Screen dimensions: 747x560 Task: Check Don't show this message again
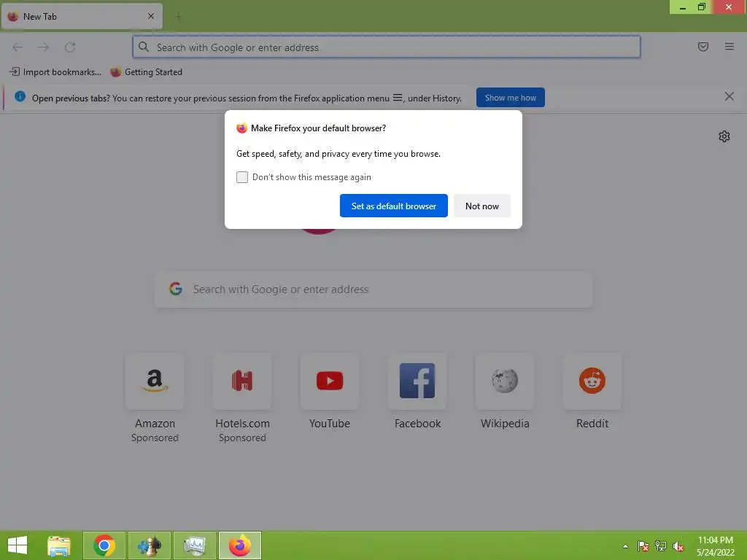point(242,177)
